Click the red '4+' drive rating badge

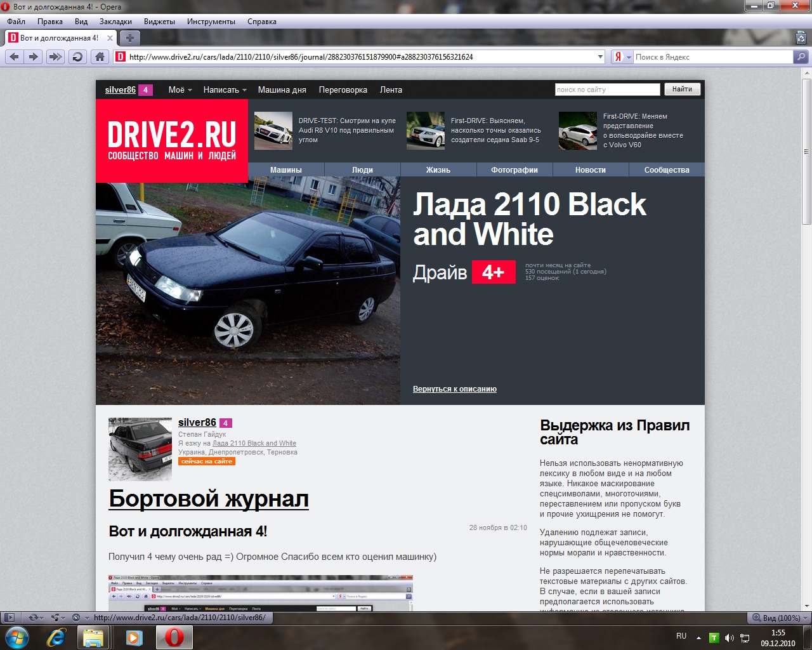494,272
